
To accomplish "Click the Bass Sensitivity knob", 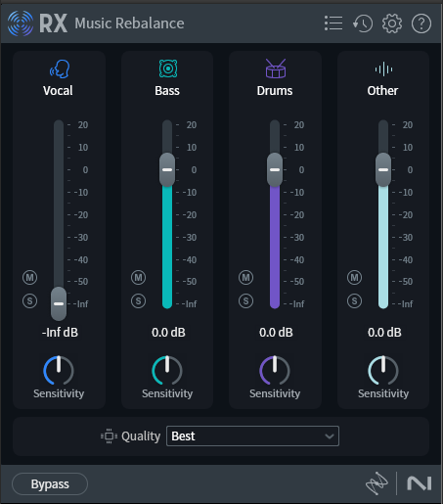I will tap(167, 371).
